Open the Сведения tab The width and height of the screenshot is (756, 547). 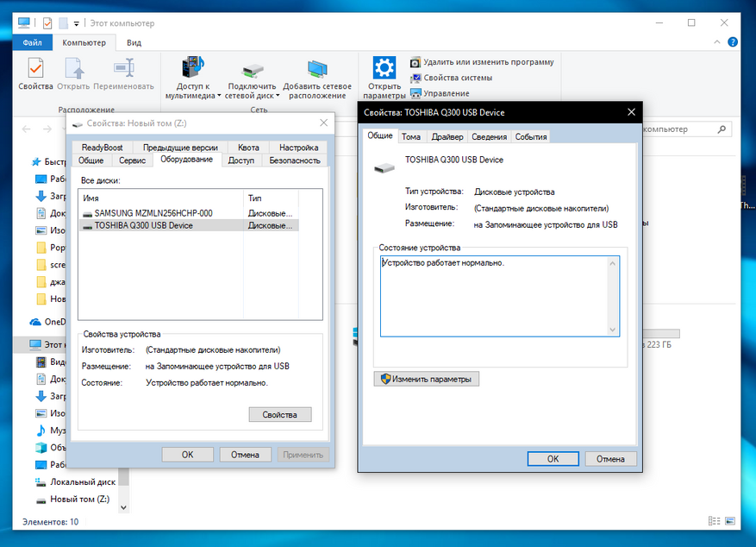point(489,136)
